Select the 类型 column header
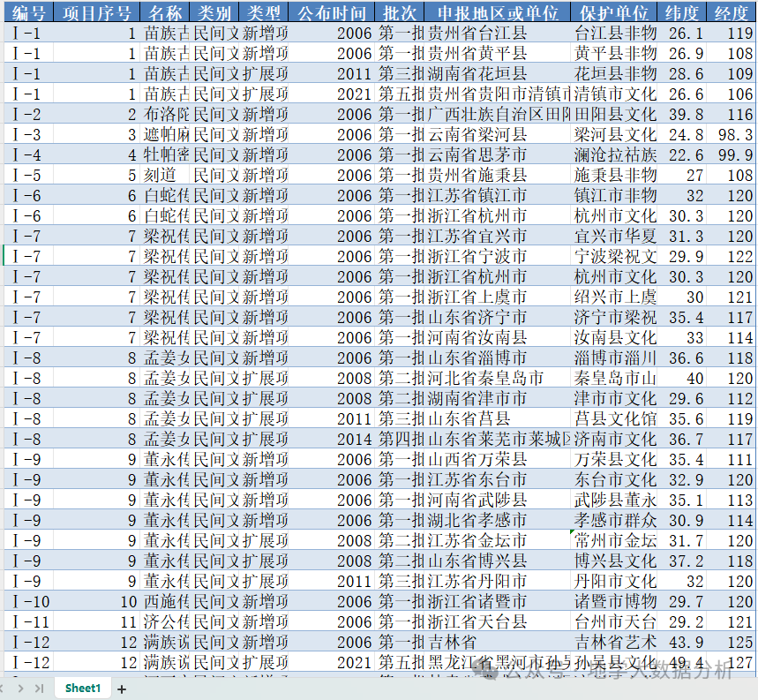 264,12
